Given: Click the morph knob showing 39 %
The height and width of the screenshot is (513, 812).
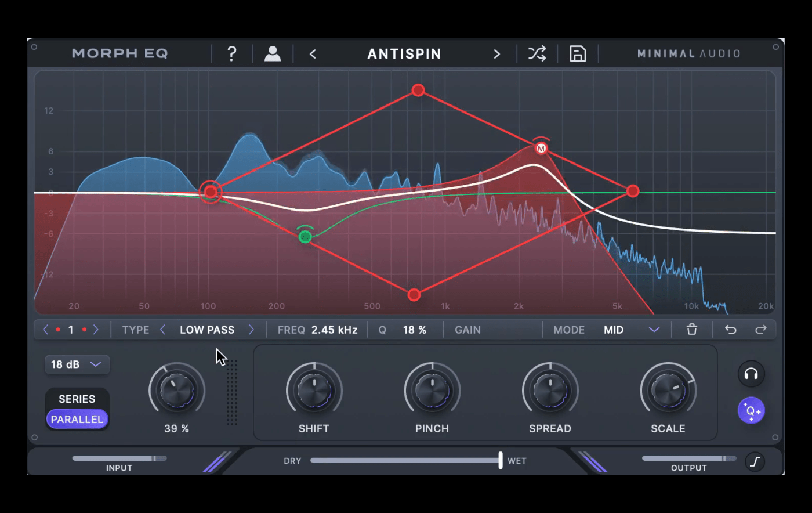Looking at the screenshot, I should tap(177, 389).
